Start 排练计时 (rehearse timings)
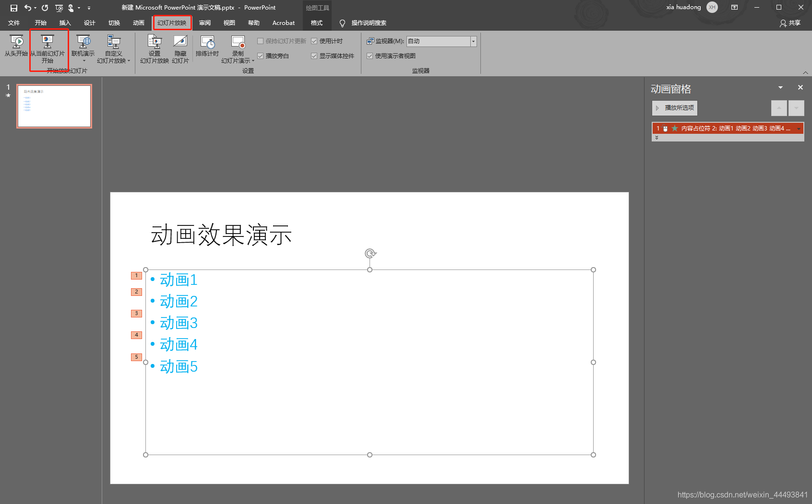Image resolution: width=812 pixels, height=504 pixels. (x=207, y=46)
